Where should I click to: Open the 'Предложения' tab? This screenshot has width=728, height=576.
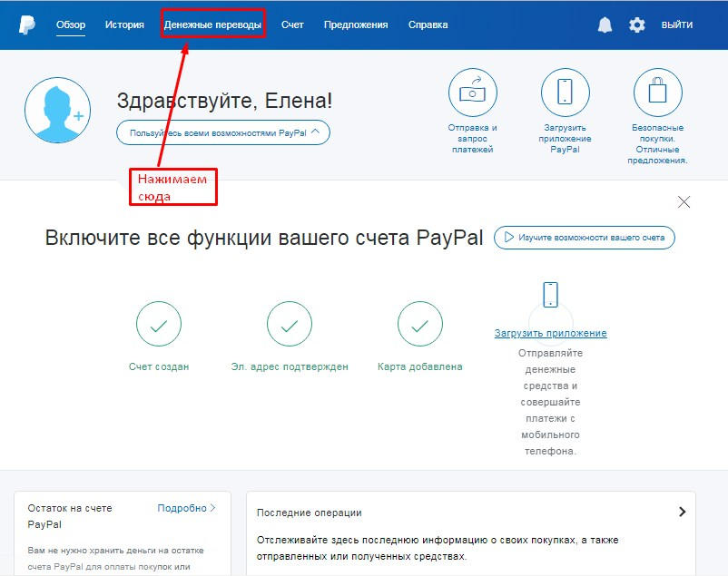coord(356,24)
